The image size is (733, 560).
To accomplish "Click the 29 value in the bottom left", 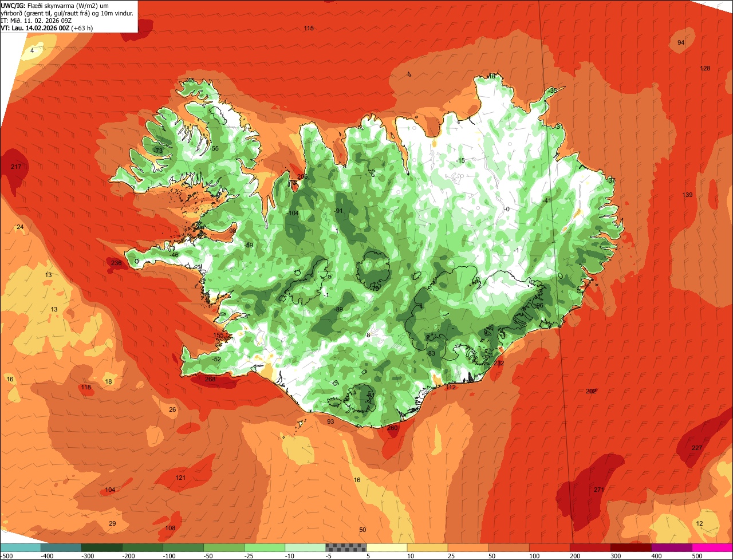I will 112,524.
